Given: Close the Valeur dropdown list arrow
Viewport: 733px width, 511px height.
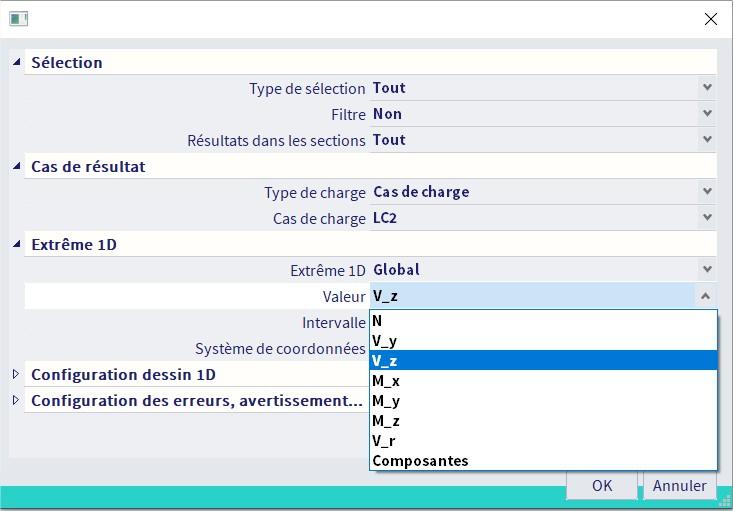Looking at the screenshot, I should 706,296.
